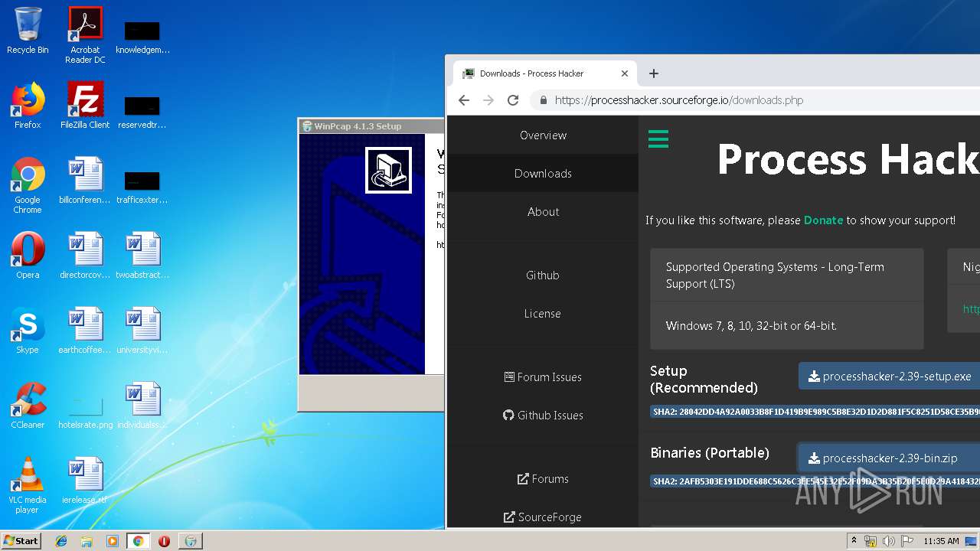Open a new Chrome tab
The width and height of the screenshot is (980, 551).
coord(653,73)
